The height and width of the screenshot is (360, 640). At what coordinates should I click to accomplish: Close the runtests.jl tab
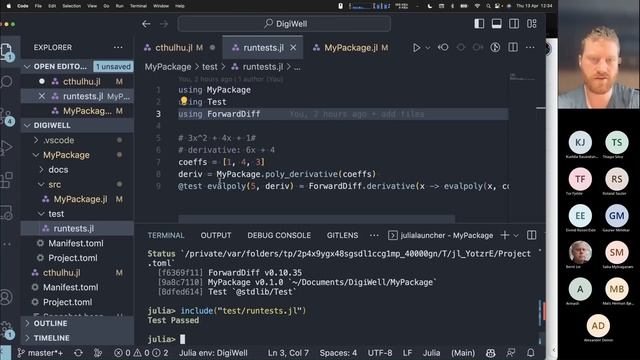(x=293, y=48)
